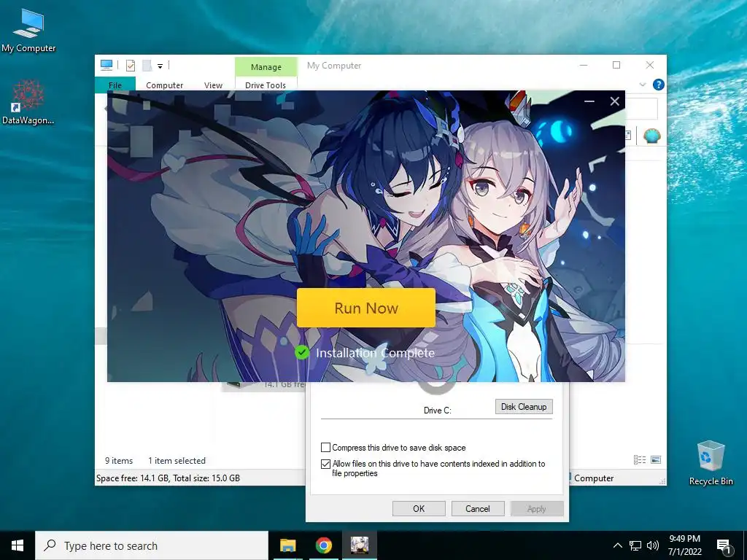Click the volume speaker tray icon
Image resolution: width=747 pixels, height=560 pixels.
[x=653, y=545]
